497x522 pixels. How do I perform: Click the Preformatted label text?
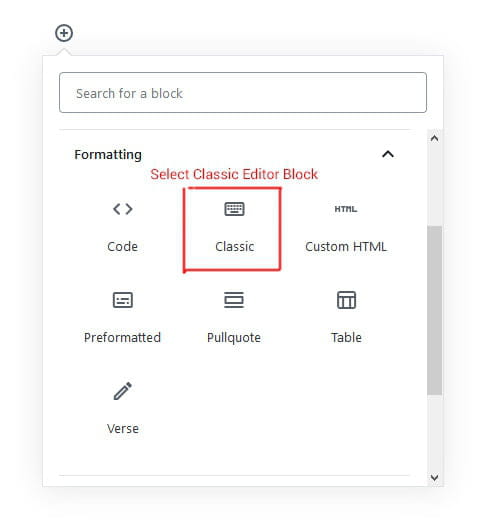pos(122,338)
